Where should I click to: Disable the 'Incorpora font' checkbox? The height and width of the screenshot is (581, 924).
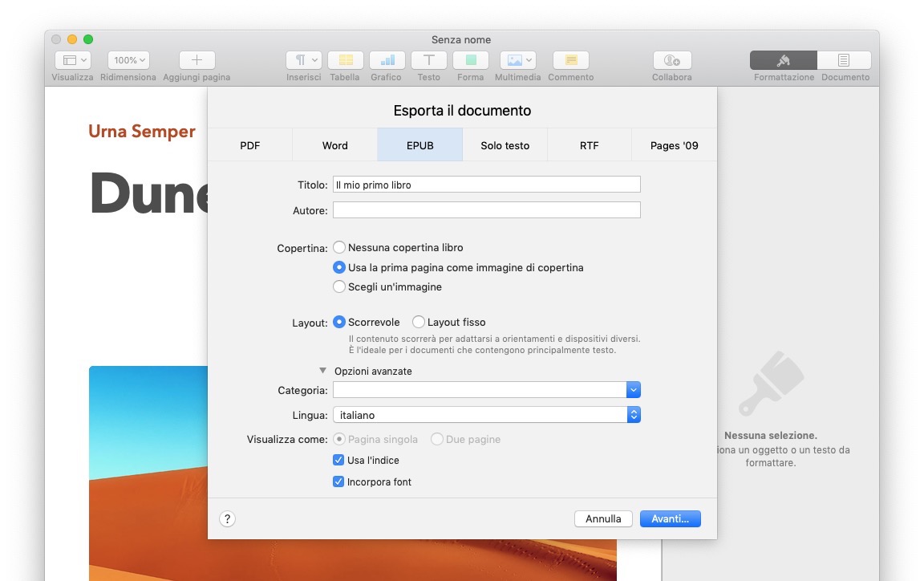pos(338,482)
